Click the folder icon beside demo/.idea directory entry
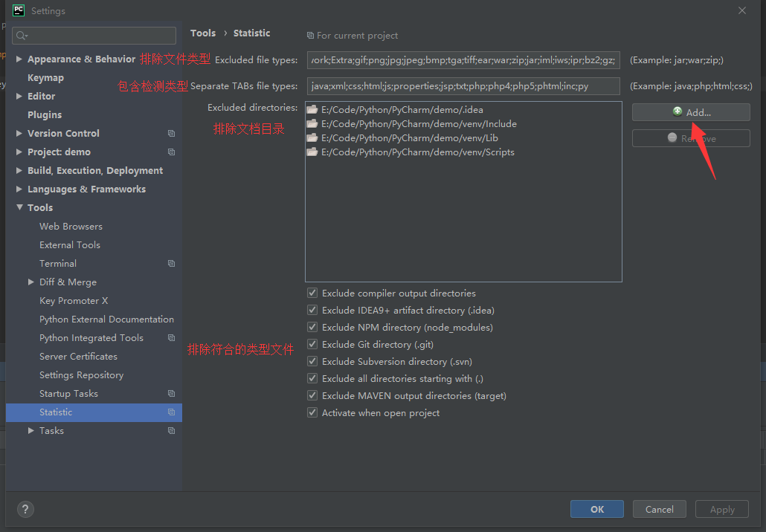766x532 pixels. pos(313,109)
